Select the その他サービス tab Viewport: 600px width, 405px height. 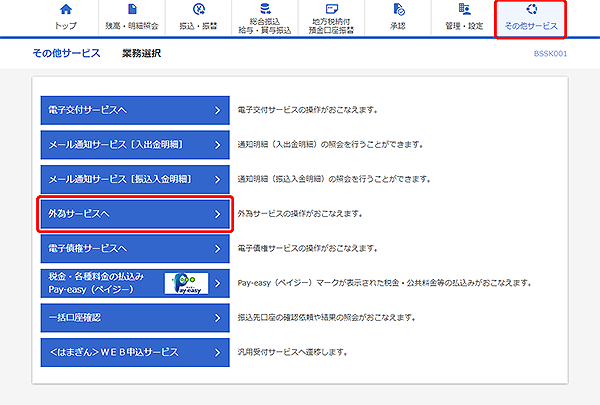coord(531,18)
